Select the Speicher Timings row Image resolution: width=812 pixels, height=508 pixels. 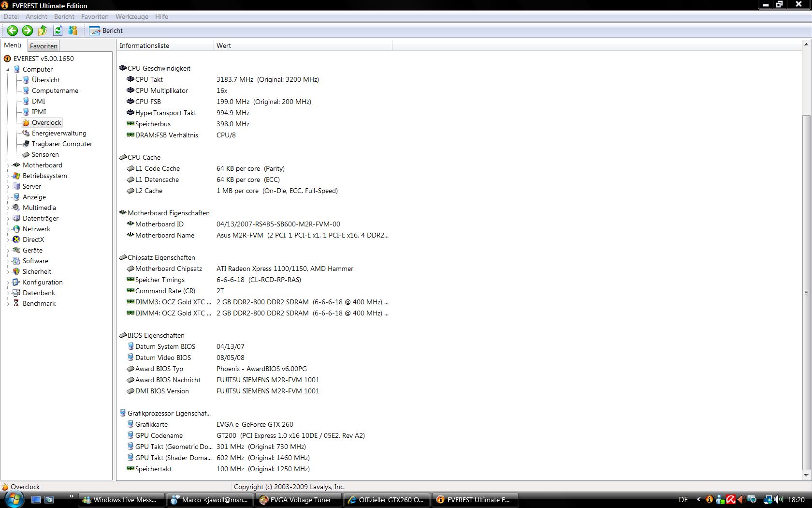coord(255,280)
